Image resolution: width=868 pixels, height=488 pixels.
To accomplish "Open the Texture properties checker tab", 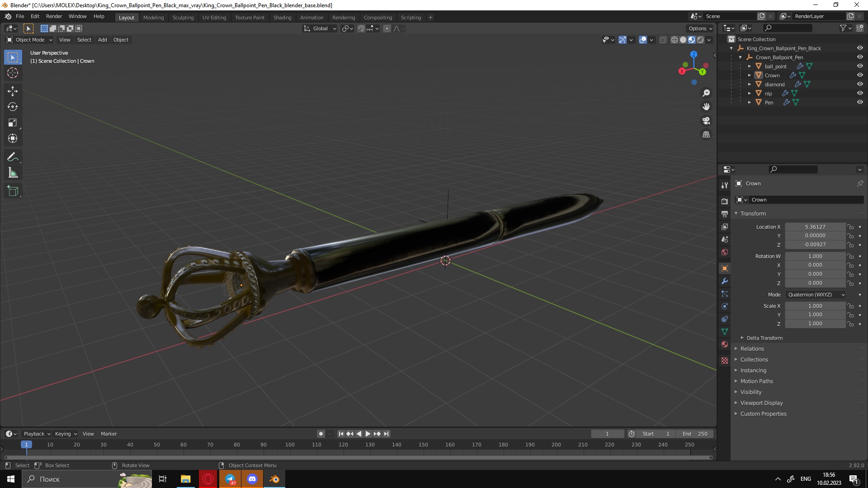I will 725,361.
